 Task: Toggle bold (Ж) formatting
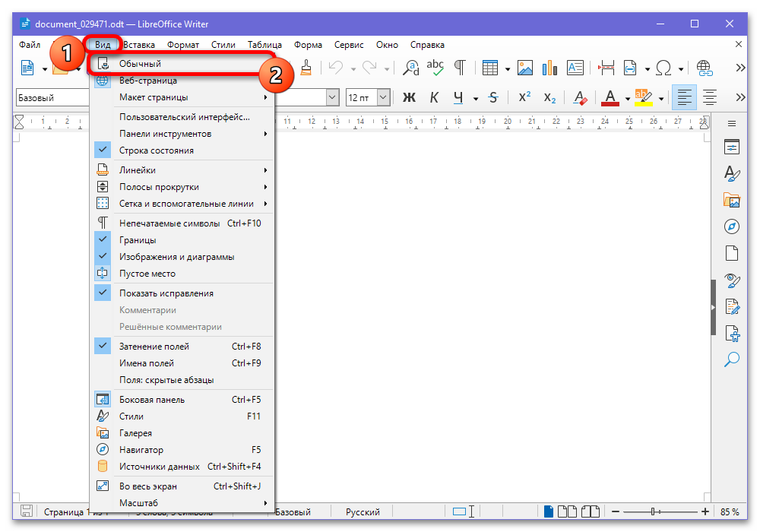(409, 98)
